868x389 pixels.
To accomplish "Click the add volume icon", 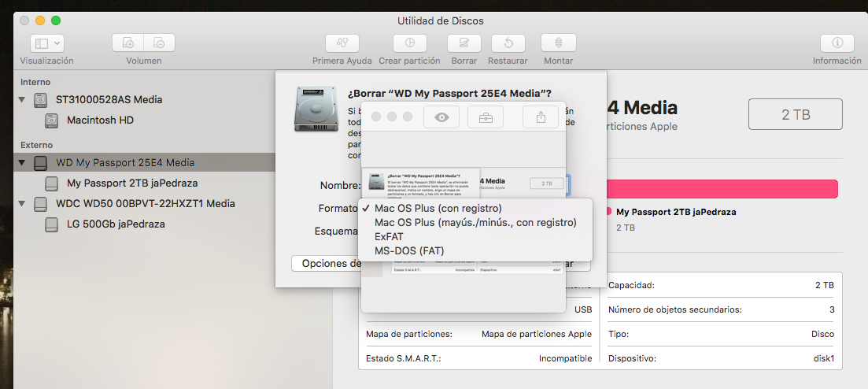I will 127,43.
